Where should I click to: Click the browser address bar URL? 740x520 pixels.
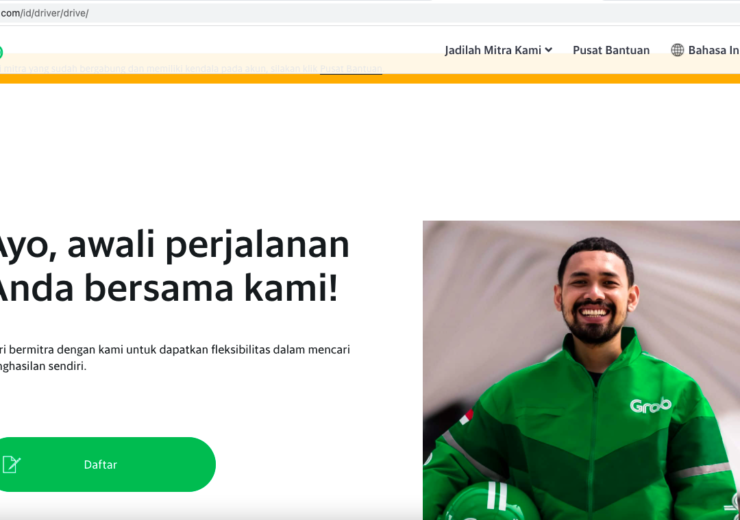coord(44,13)
